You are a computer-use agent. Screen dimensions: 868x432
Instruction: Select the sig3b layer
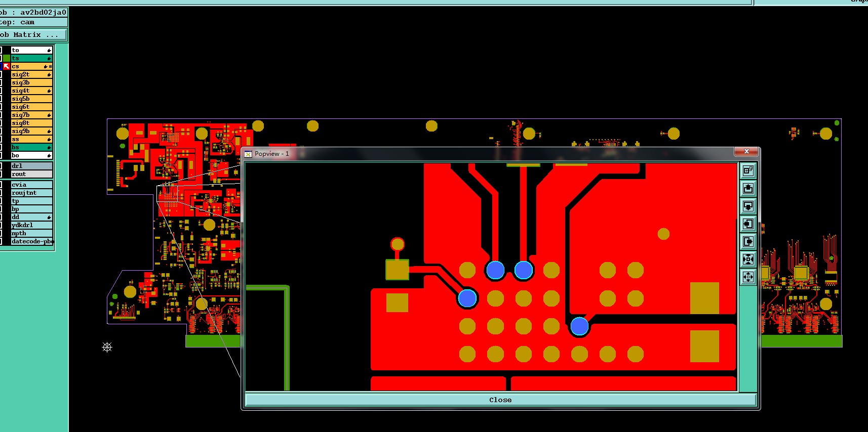pyautogui.click(x=31, y=82)
